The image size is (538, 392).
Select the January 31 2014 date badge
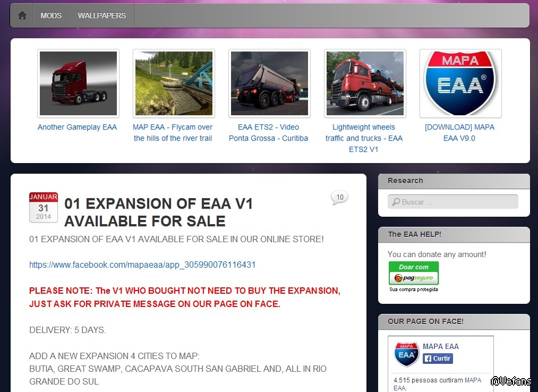[x=43, y=207]
